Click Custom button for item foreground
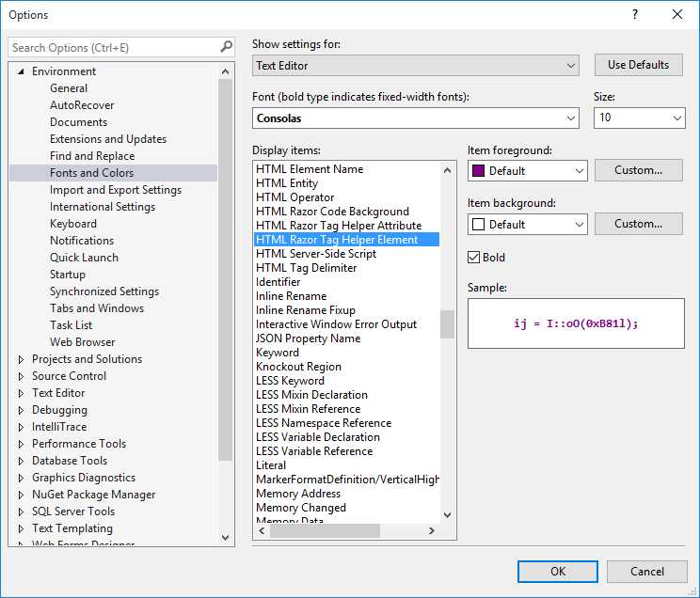Image resolution: width=700 pixels, height=598 pixels. pos(639,170)
